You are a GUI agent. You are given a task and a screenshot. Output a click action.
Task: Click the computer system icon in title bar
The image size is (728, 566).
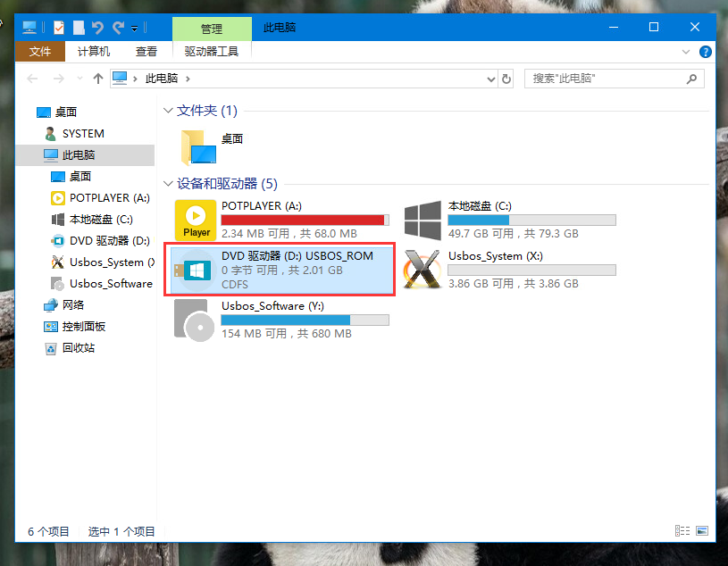[x=29, y=28]
